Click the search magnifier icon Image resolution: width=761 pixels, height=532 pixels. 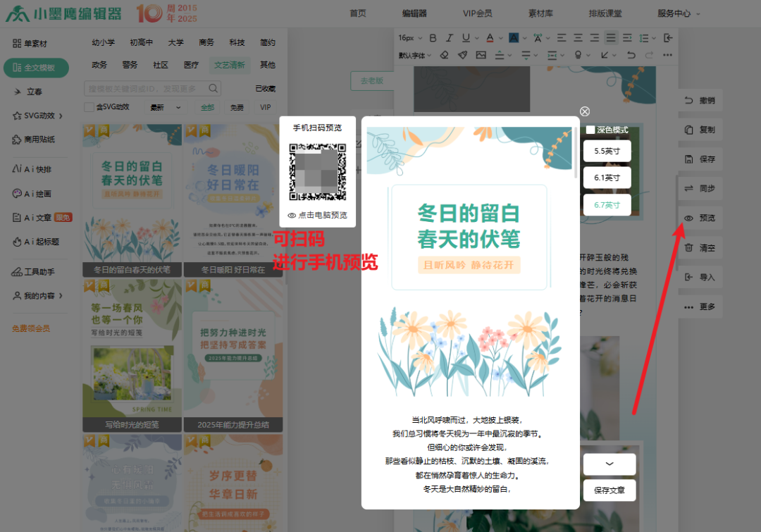click(212, 88)
